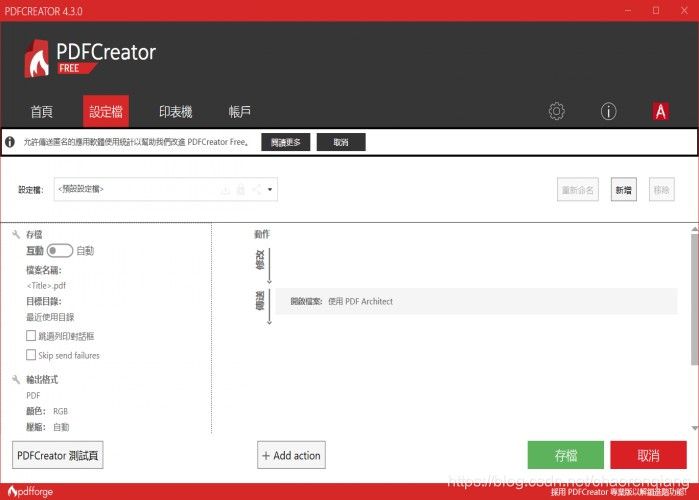Click the 移除 remove profile button
Viewport: 699px width, 500px height.
click(662, 190)
